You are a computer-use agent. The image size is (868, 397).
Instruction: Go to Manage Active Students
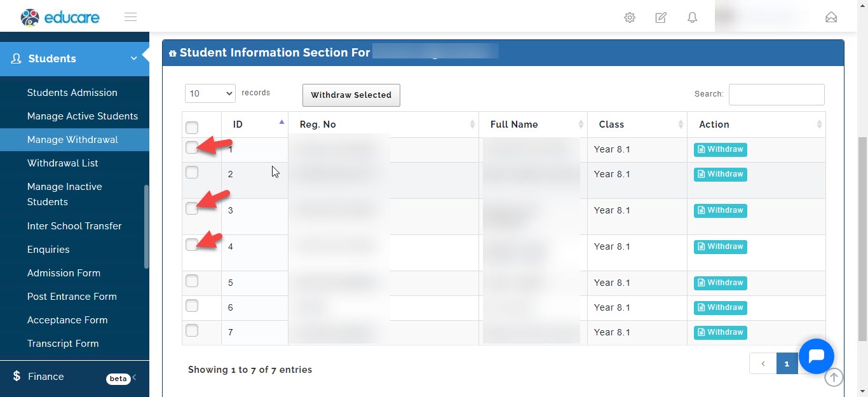(83, 116)
